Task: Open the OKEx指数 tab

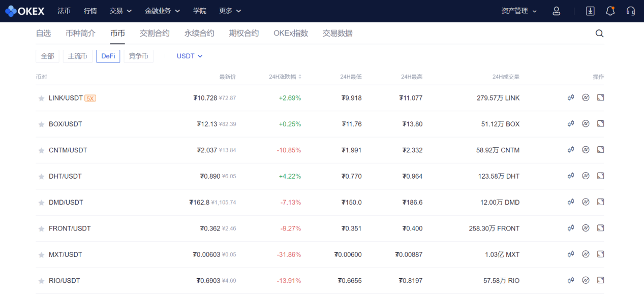Action: point(291,34)
